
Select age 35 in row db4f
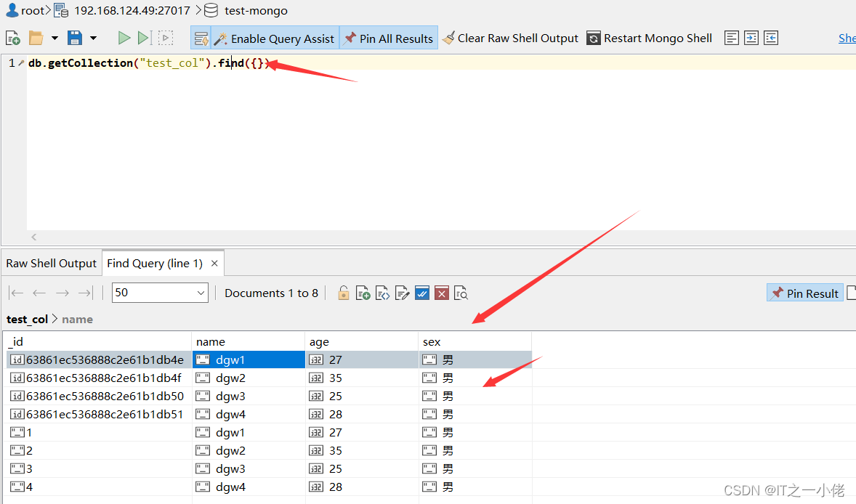point(362,378)
